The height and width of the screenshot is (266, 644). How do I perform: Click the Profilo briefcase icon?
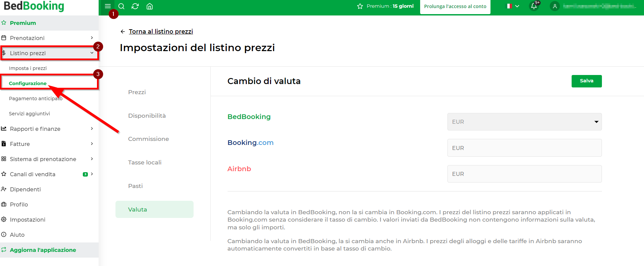click(x=4, y=204)
